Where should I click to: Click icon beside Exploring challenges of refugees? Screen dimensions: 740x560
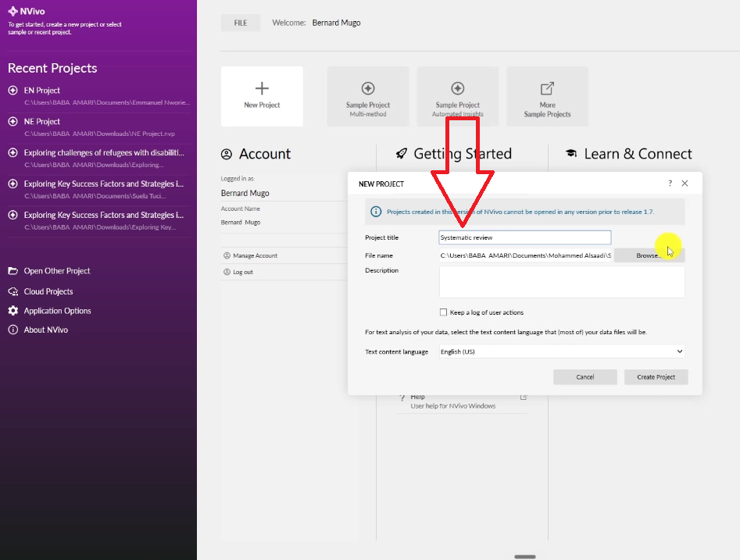pyautogui.click(x=13, y=152)
